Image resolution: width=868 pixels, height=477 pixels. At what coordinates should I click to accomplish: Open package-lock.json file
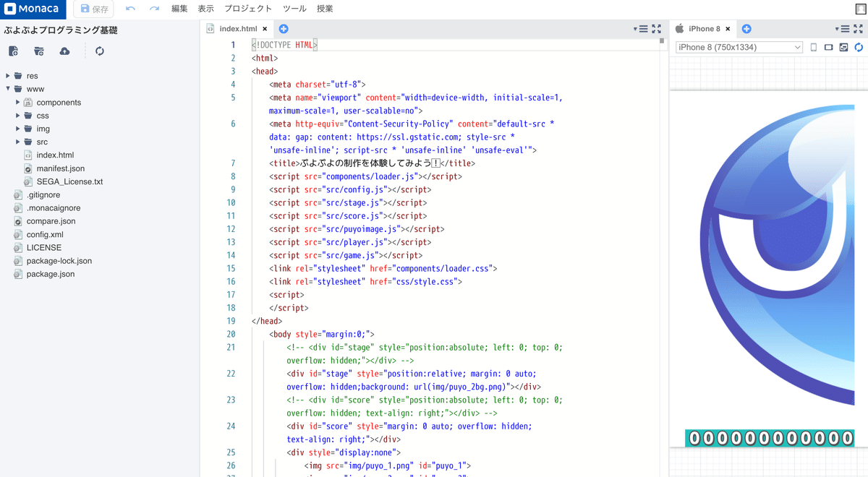pos(59,261)
